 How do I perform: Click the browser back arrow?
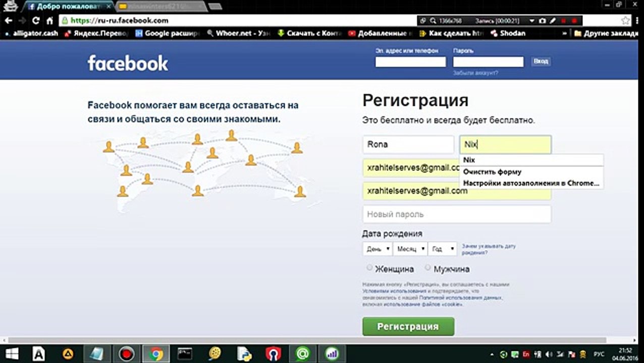point(9,21)
